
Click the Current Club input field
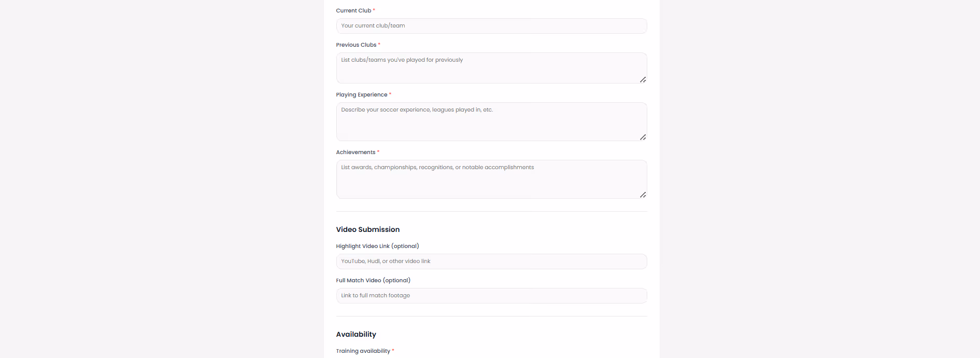pyautogui.click(x=491, y=26)
